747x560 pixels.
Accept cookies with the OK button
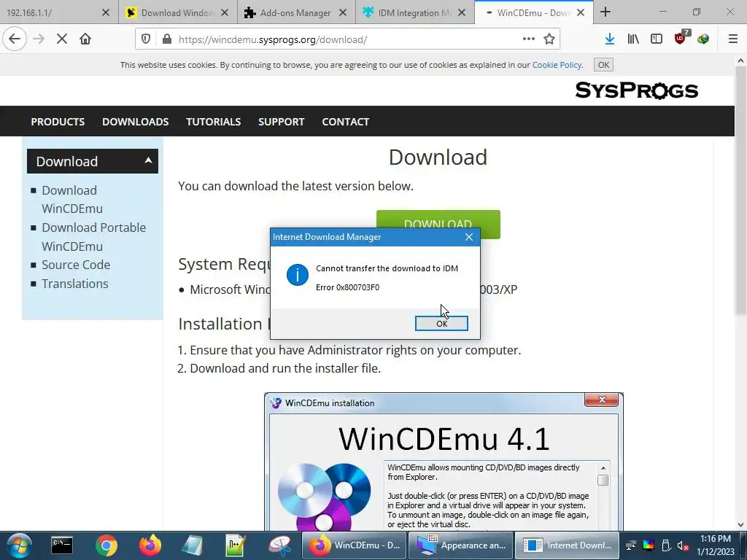(x=603, y=65)
